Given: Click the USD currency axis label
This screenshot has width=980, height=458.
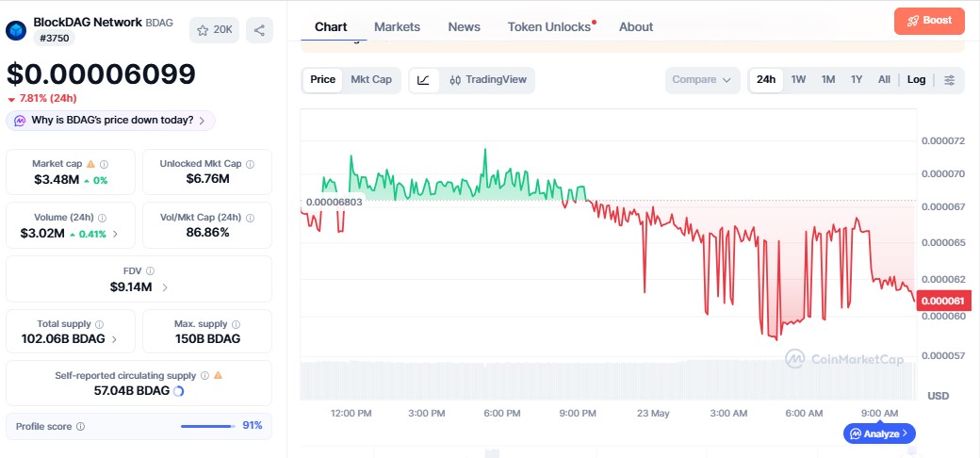Looking at the screenshot, I should (939, 396).
